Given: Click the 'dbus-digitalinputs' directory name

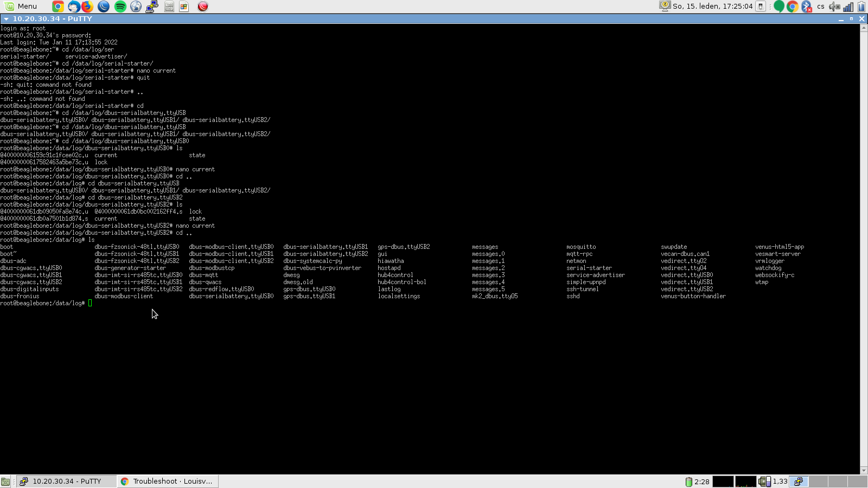Looking at the screenshot, I should [x=29, y=289].
